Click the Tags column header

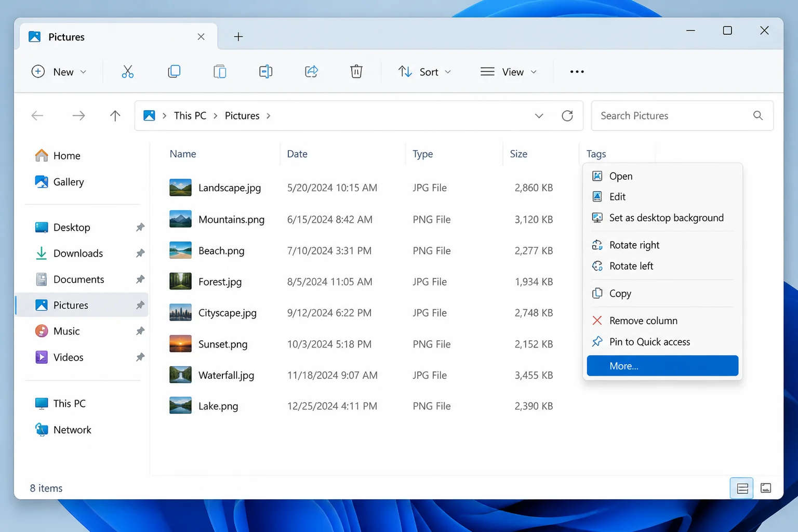point(596,154)
